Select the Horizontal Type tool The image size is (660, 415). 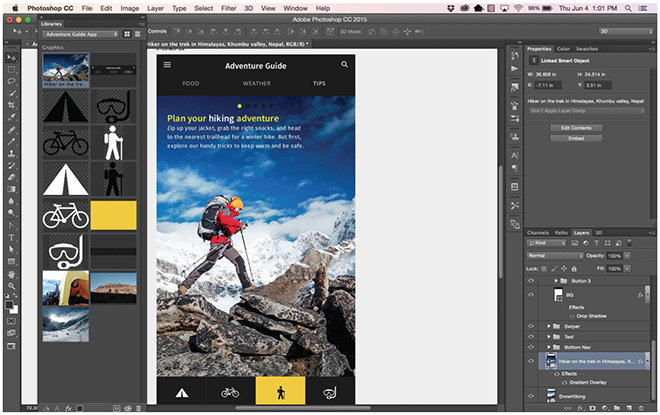pos(11,237)
